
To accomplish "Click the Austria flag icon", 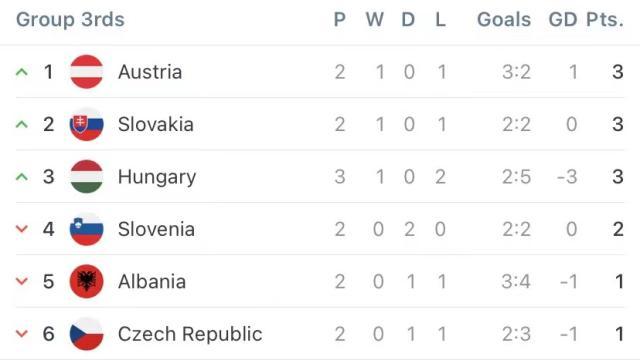I will (x=87, y=72).
